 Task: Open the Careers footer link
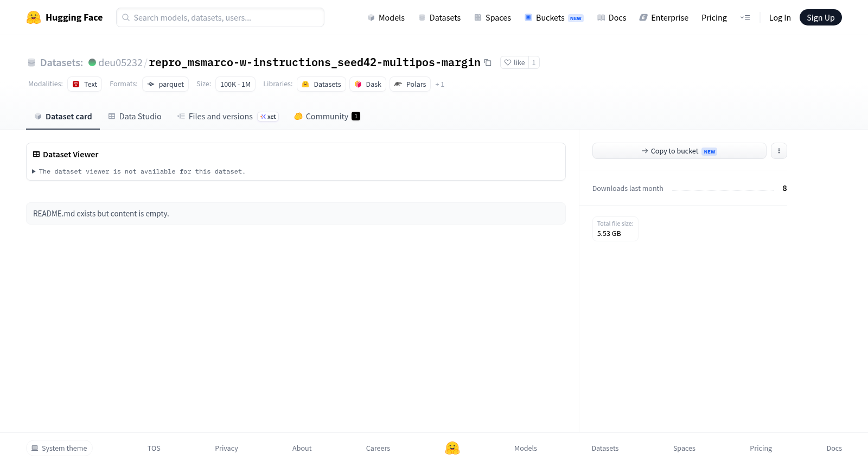tap(378, 448)
